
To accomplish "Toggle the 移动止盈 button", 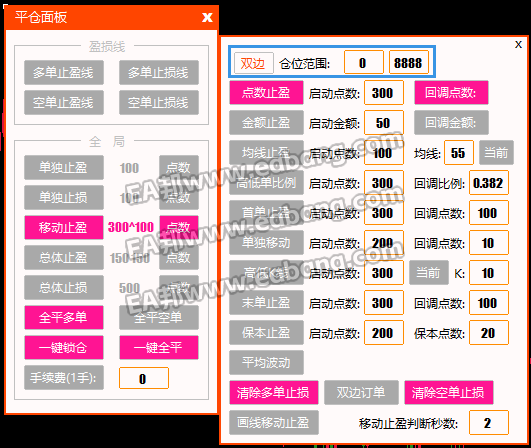I will pyautogui.click(x=64, y=227).
